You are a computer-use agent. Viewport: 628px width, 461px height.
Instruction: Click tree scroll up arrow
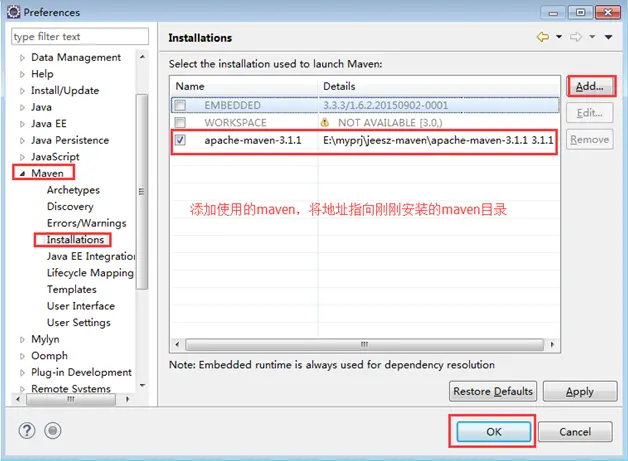point(142,57)
